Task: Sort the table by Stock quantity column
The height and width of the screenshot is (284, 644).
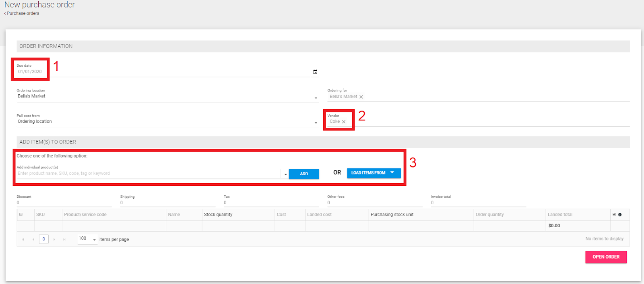Action: tap(218, 215)
